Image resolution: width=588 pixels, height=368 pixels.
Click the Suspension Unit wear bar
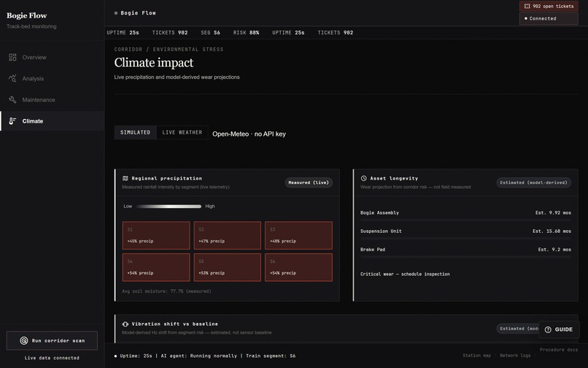[465, 239]
